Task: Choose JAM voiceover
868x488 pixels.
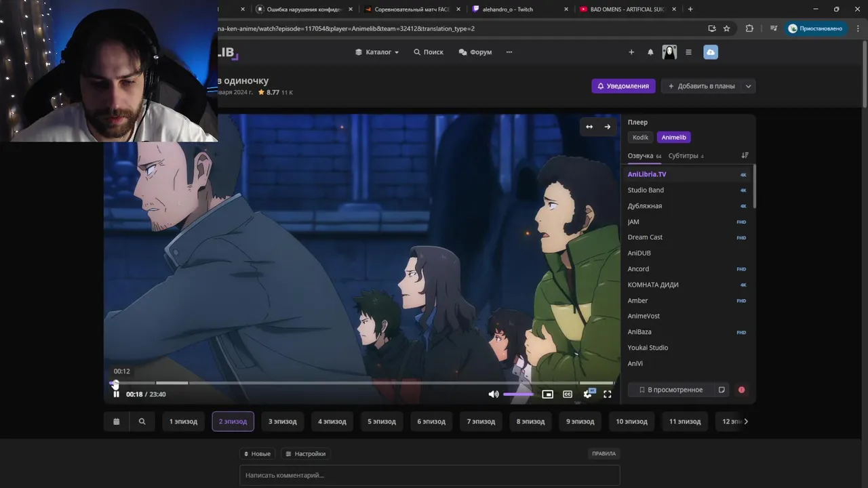Action: tap(687, 222)
